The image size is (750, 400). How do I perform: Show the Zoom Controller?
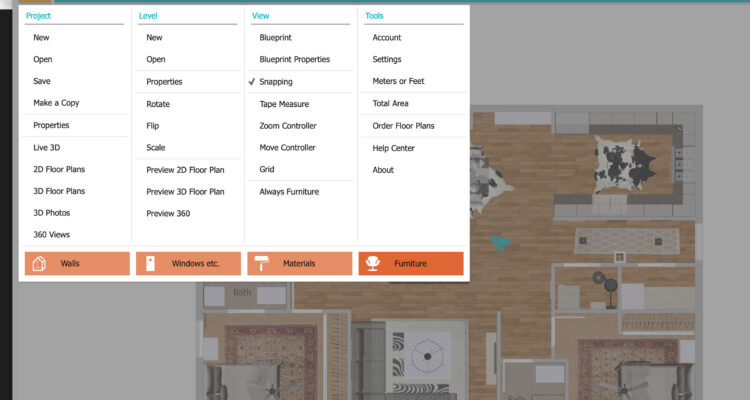tap(288, 126)
